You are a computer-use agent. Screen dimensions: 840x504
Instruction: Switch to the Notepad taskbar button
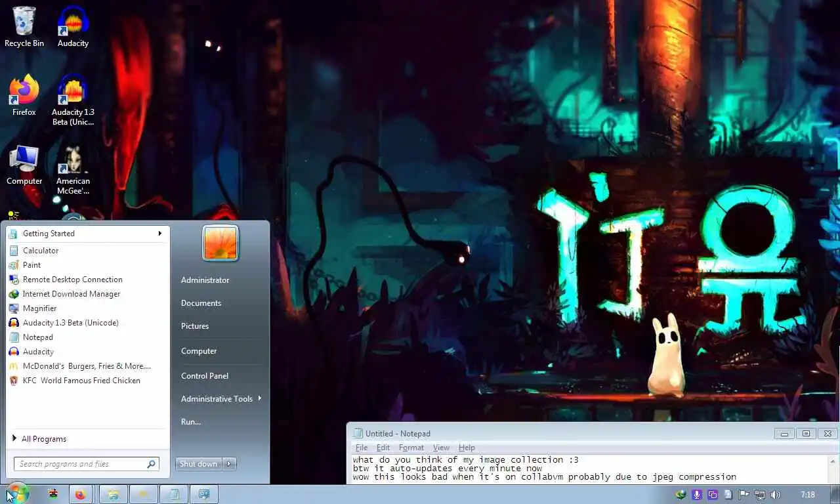(173, 495)
